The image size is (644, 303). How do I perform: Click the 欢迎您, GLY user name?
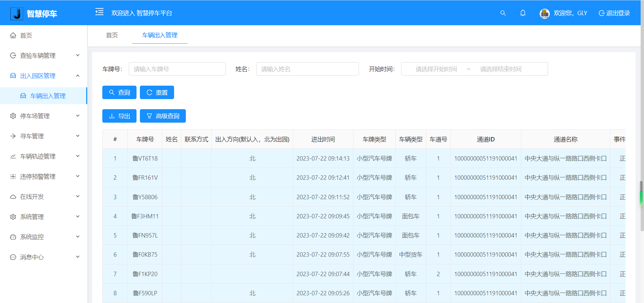coord(570,13)
